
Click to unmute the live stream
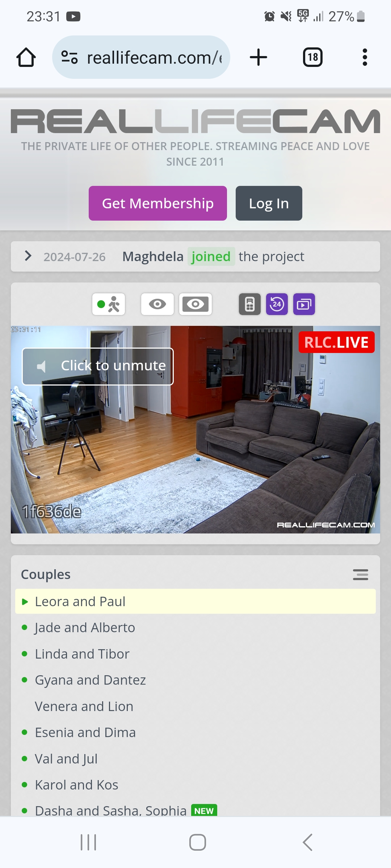point(98,366)
